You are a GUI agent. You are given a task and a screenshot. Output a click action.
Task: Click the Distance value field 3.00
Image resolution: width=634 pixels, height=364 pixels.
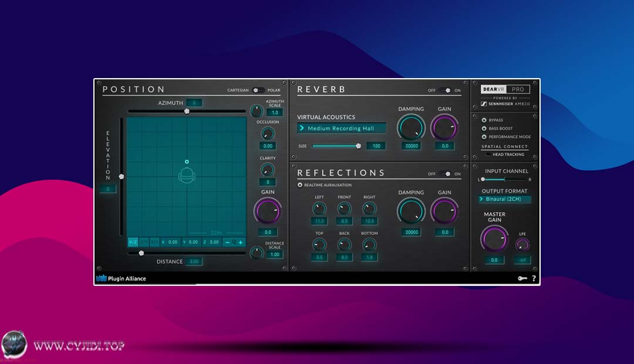[x=194, y=261]
